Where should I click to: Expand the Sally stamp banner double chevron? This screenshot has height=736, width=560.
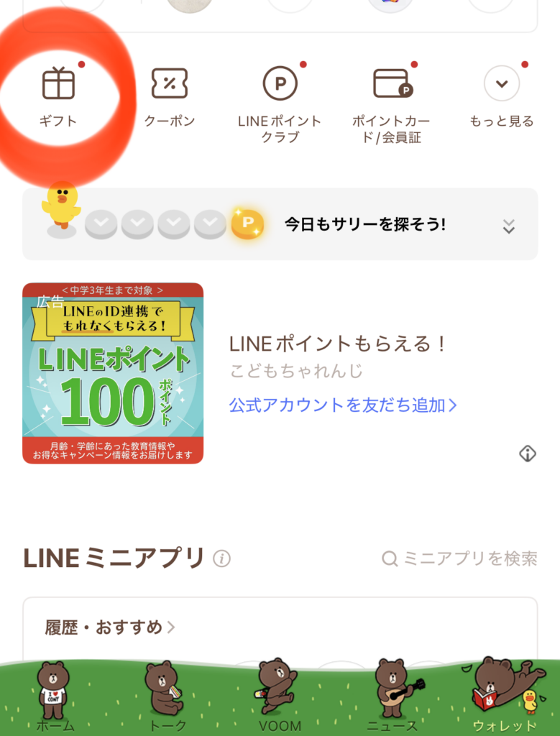[x=508, y=226]
